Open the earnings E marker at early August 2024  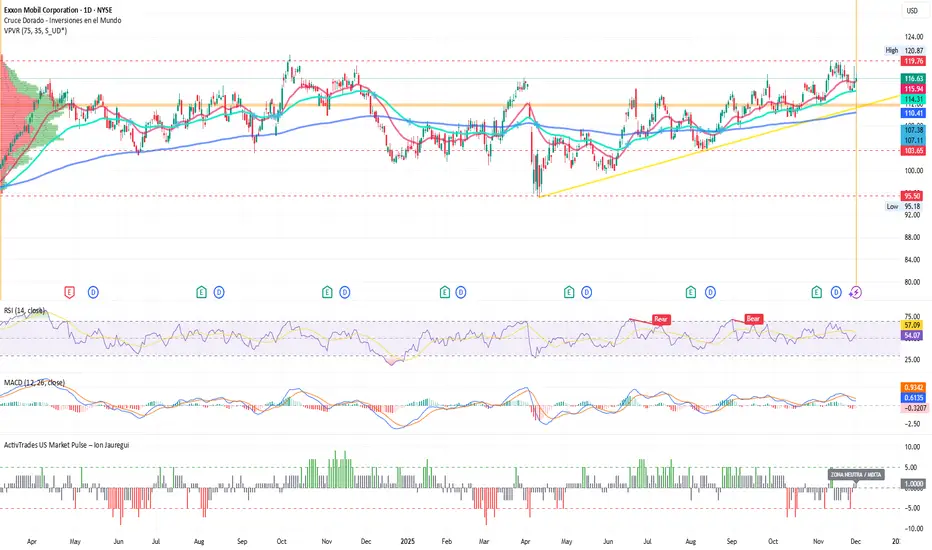[201, 292]
